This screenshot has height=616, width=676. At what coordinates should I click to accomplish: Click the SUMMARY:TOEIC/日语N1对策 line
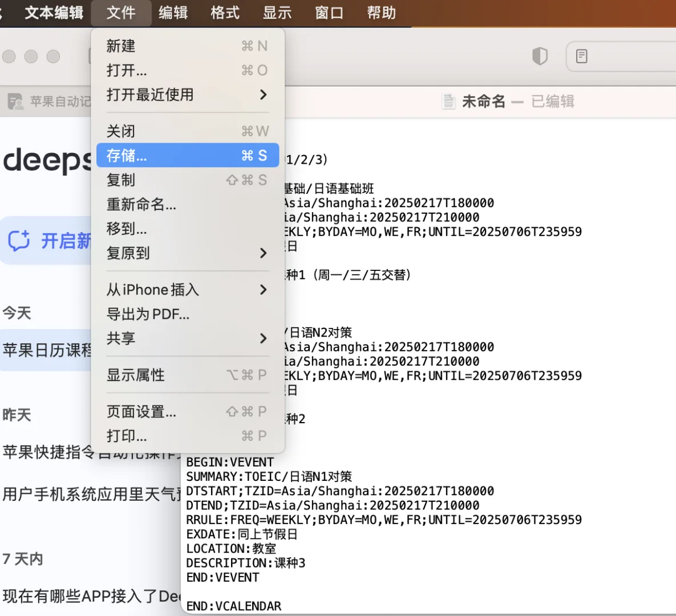(x=269, y=476)
